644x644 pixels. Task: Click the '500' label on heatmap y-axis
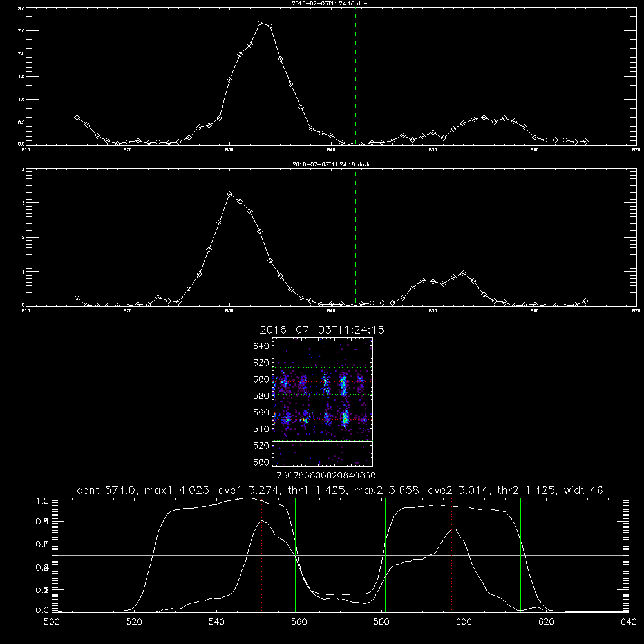coord(261,462)
